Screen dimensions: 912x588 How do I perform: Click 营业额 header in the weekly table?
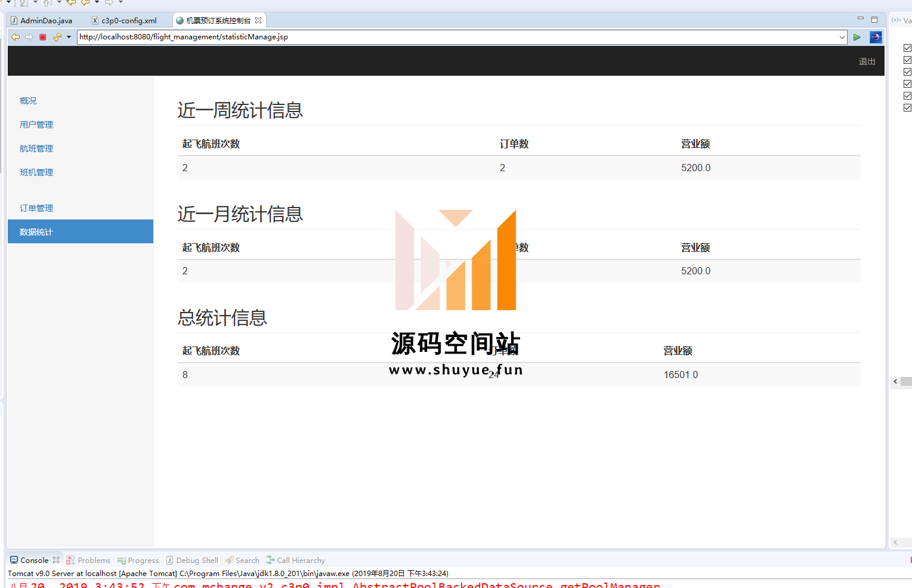point(695,144)
